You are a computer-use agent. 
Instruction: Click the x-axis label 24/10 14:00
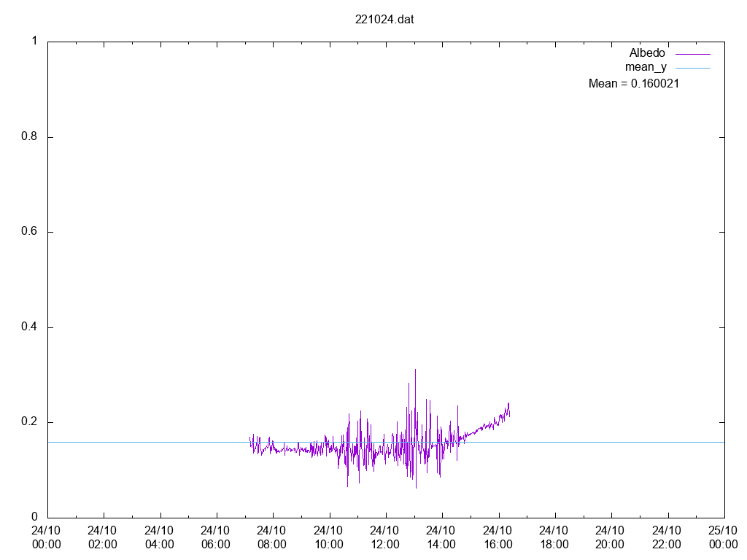coord(441,537)
